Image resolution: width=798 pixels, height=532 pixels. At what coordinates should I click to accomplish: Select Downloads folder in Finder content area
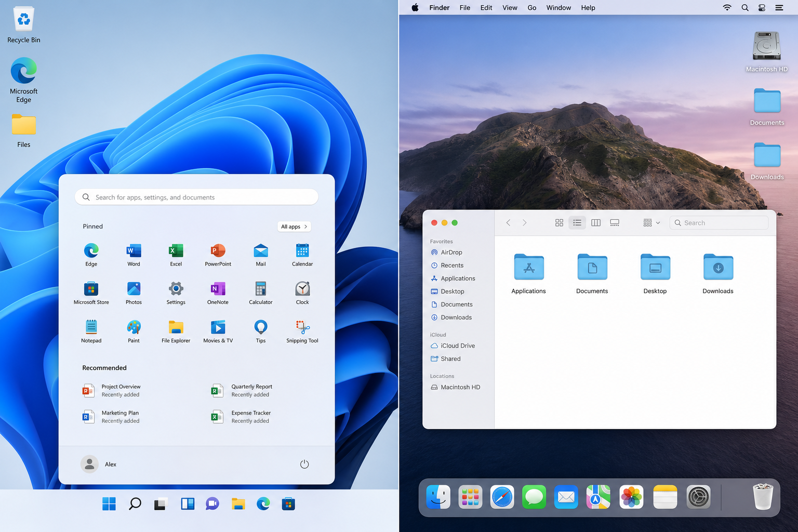click(718, 274)
